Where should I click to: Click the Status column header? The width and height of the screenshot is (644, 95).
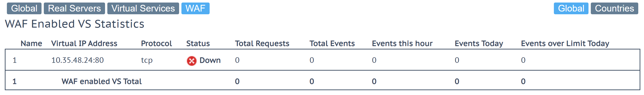198,43
